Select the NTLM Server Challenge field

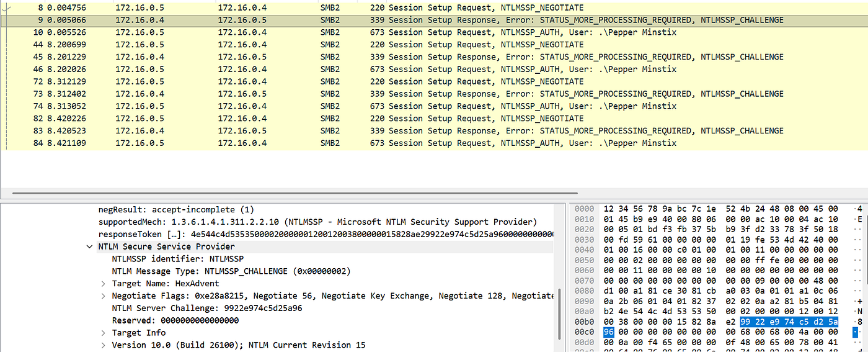tap(207, 308)
